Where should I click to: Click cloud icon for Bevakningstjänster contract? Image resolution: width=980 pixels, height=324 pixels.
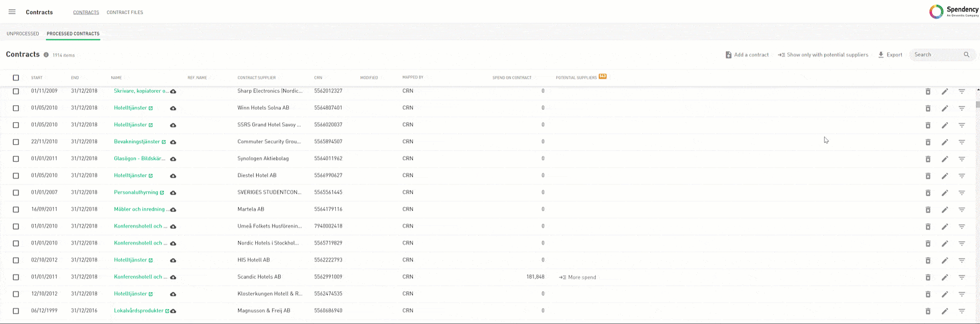click(173, 142)
